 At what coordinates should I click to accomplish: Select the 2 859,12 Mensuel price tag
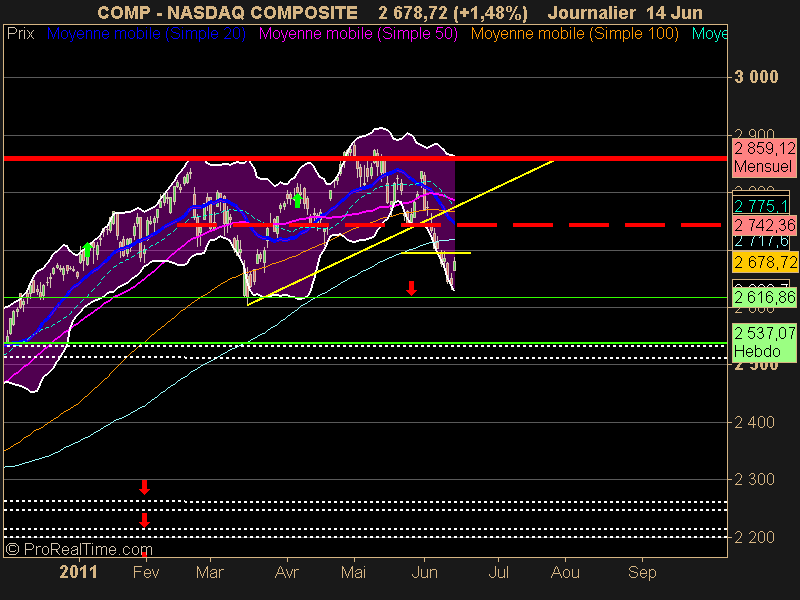tap(764, 158)
